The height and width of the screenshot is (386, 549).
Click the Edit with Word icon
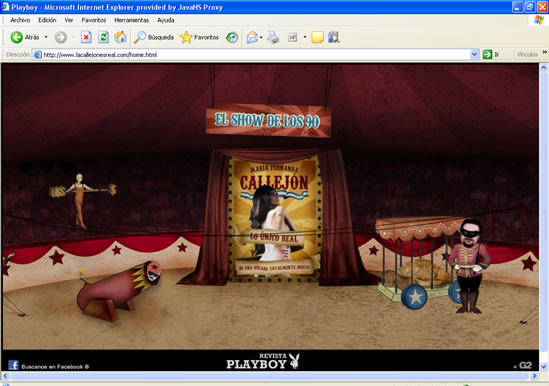[292, 37]
